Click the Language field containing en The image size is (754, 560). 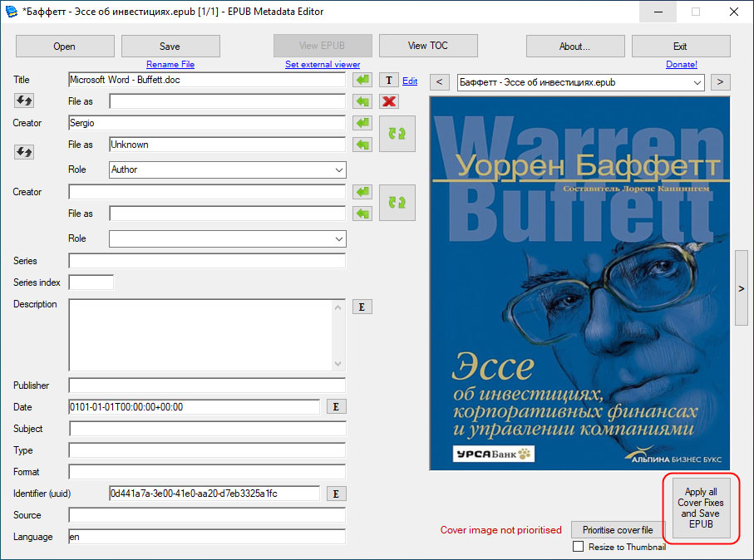point(207,537)
